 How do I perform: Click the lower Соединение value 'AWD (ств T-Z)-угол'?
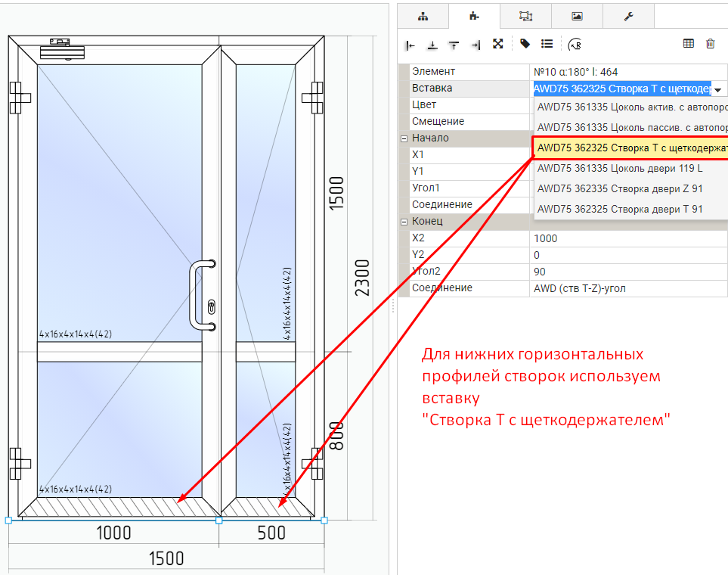pyautogui.click(x=629, y=288)
